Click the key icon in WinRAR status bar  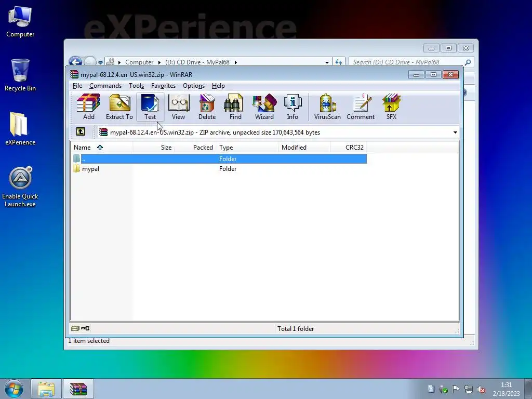pos(85,328)
